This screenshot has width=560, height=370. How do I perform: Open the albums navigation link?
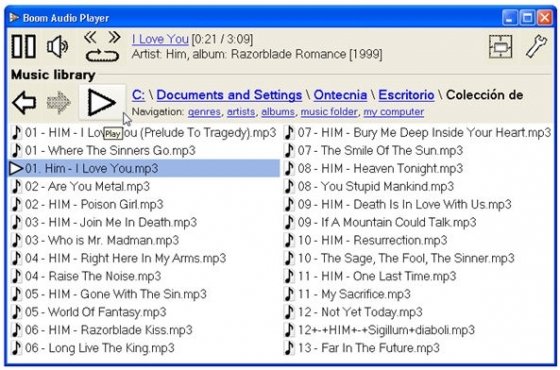click(x=278, y=112)
